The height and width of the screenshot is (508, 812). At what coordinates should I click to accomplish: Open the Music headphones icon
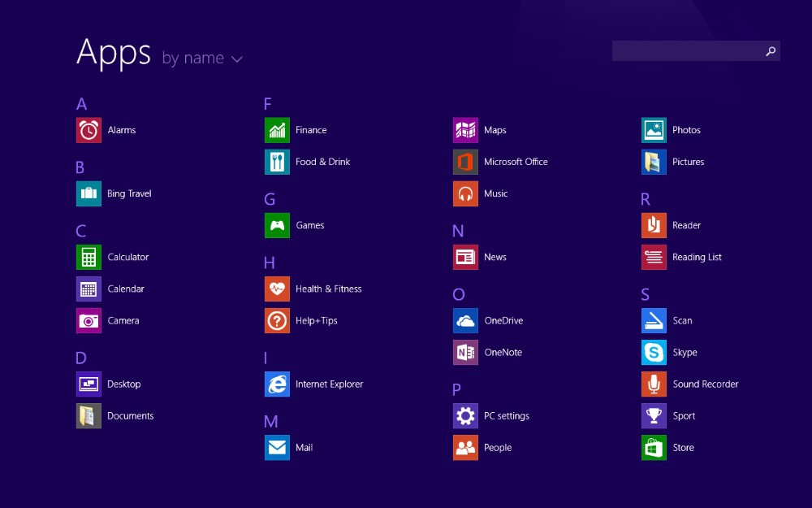pyautogui.click(x=465, y=193)
